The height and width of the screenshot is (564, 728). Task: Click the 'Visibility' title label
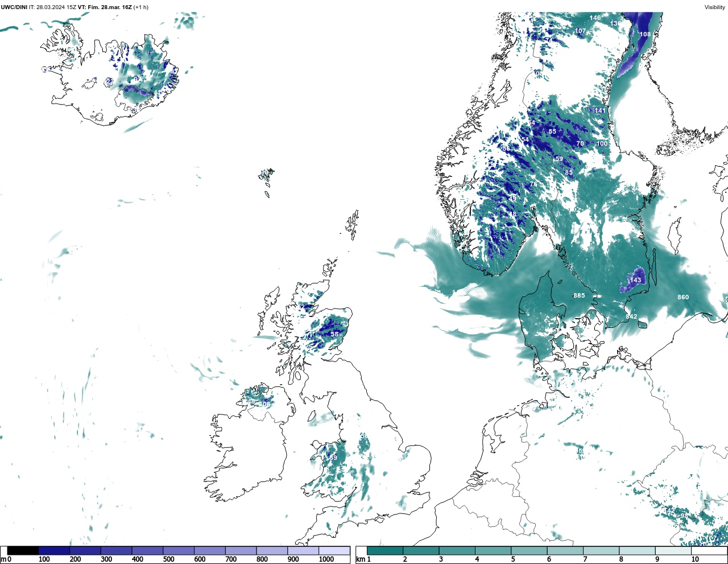pyautogui.click(x=715, y=7)
